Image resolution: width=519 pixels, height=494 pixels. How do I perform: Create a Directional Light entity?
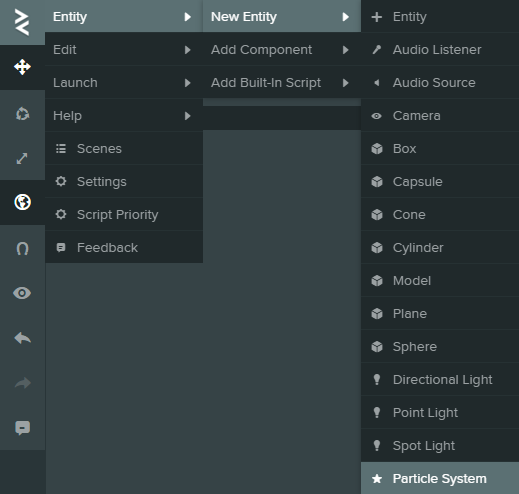440,379
